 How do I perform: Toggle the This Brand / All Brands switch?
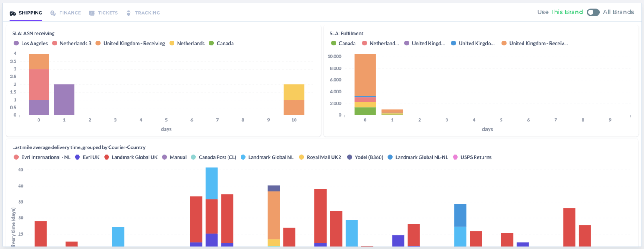click(x=593, y=12)
